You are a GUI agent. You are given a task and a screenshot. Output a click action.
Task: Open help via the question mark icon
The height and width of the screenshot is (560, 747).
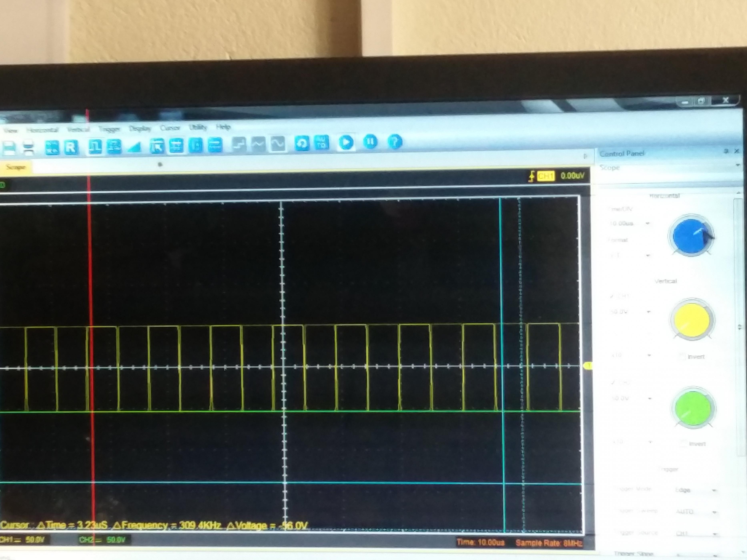point(395,141)
